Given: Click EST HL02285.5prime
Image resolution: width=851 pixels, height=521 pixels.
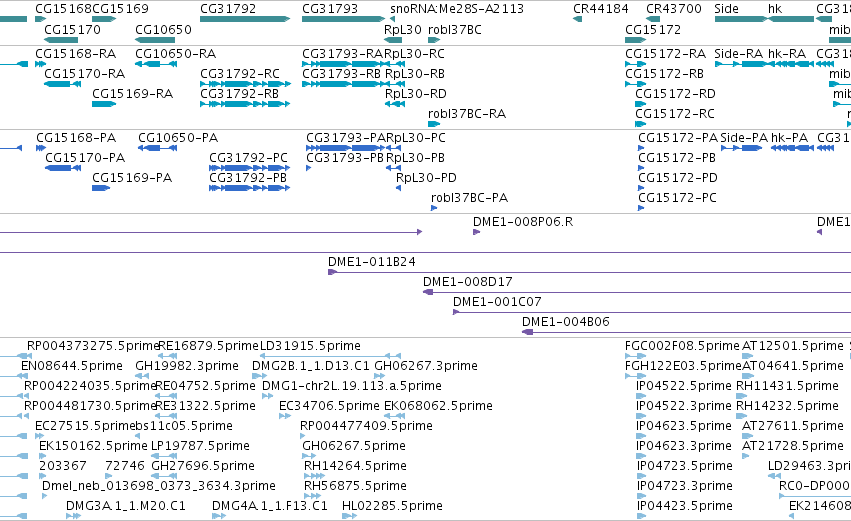Looking at the screenshot, I should click(x=392, y=506).
